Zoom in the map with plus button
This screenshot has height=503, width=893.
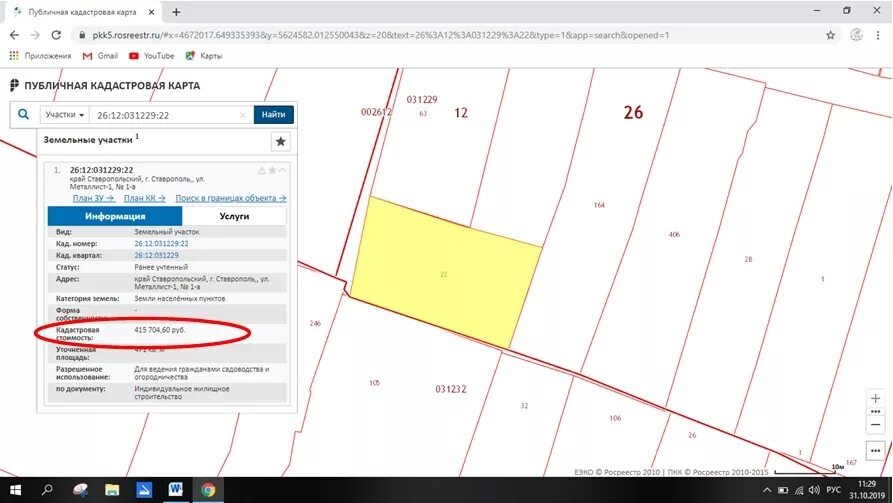point(875,398)
